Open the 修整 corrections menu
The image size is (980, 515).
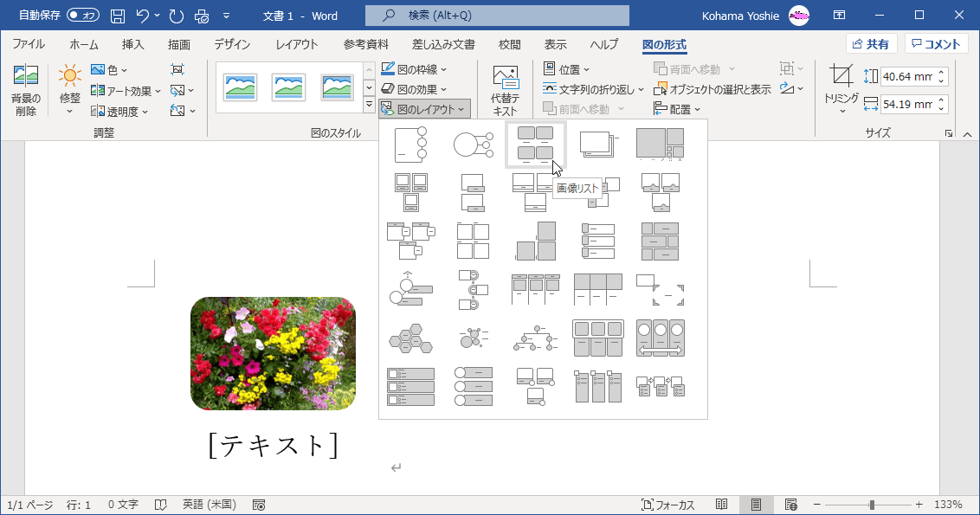pos(69,91)
